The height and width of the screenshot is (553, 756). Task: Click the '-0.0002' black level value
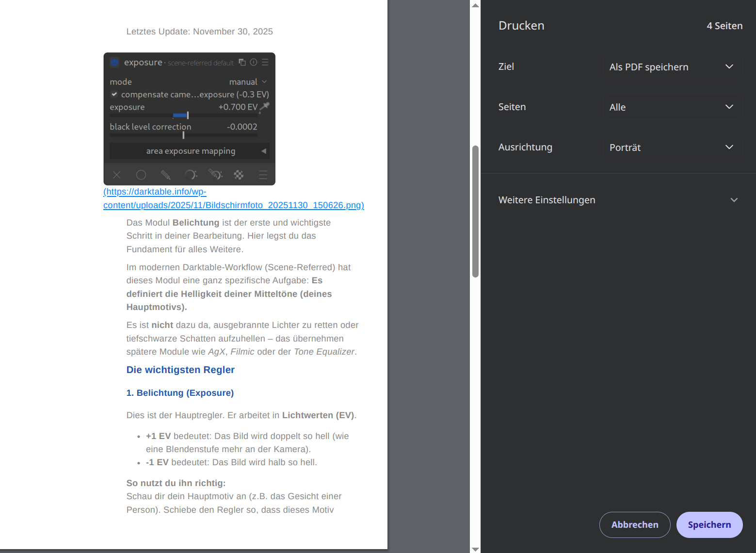242,127
